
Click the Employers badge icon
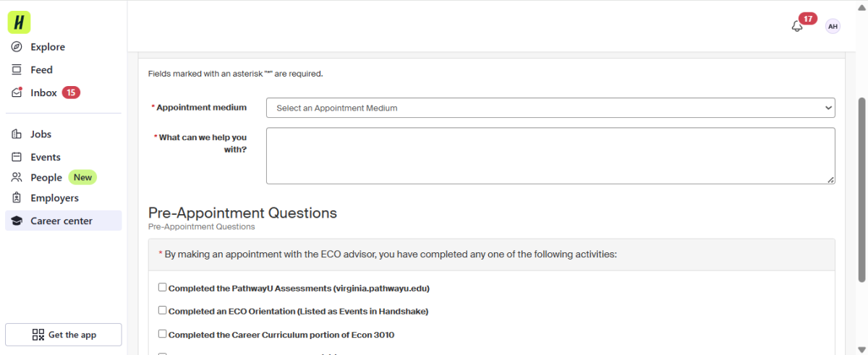click(x=17, y=198)
